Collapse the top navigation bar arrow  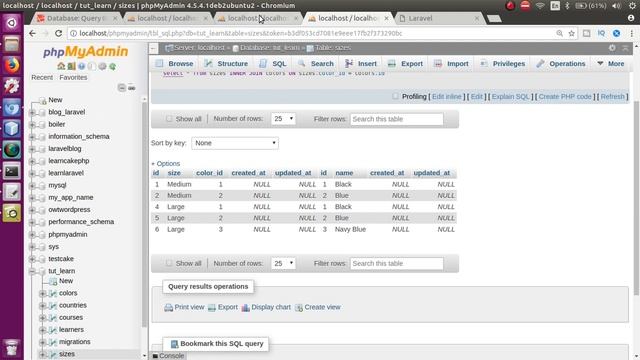[625, 48]
